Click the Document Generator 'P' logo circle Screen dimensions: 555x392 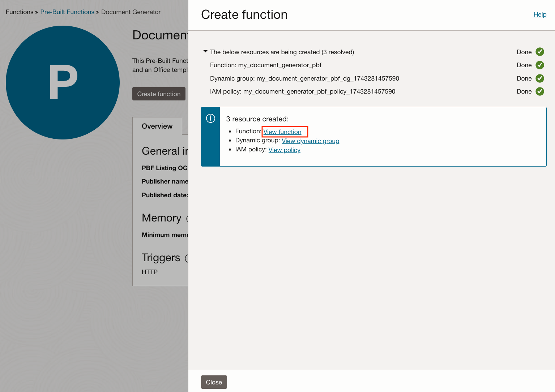pos(63,82)
